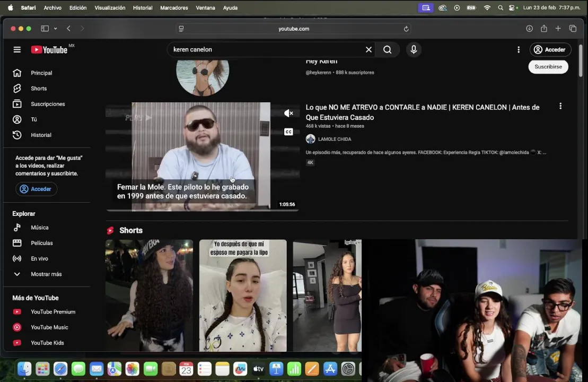Image resolution: width=588 pixels, height=382 pixels.
Task: Open the Historial menu in menu bar
Action: 143,7
